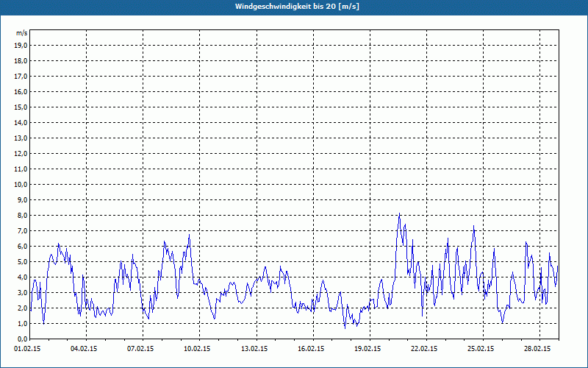588x368 pixels.
Task: Select the 14,0 y-axis label
Action: click(21, 122)
